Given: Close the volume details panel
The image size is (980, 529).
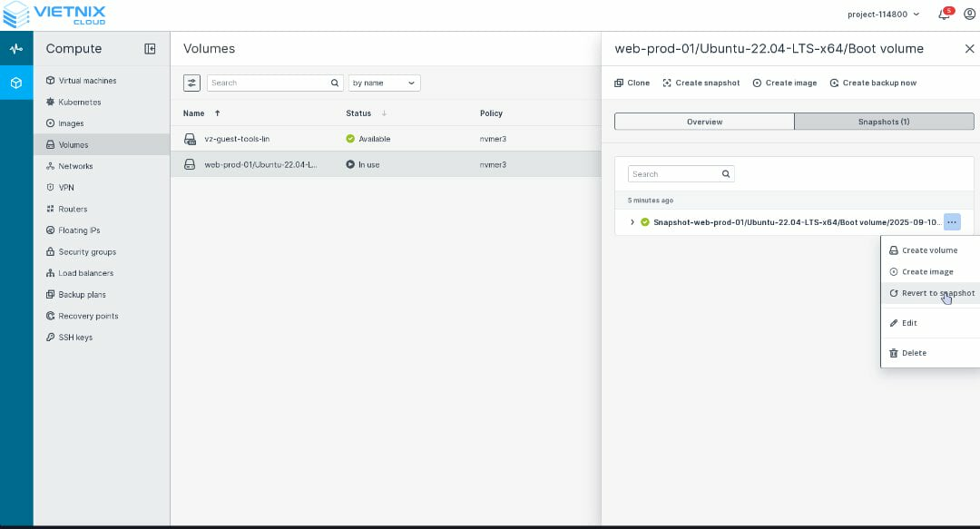Looking at the screenshot, I should coord(969,49).
